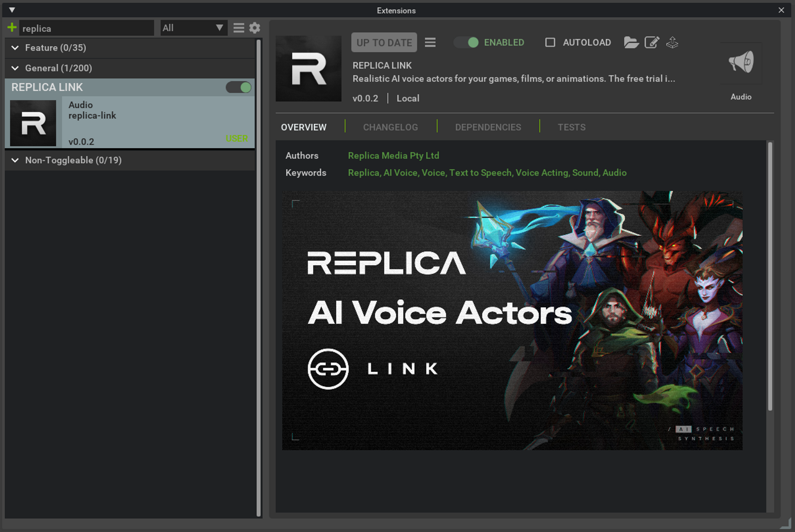
Task: Click the large Replica R logo in details header
Action: tap(308, 68)
